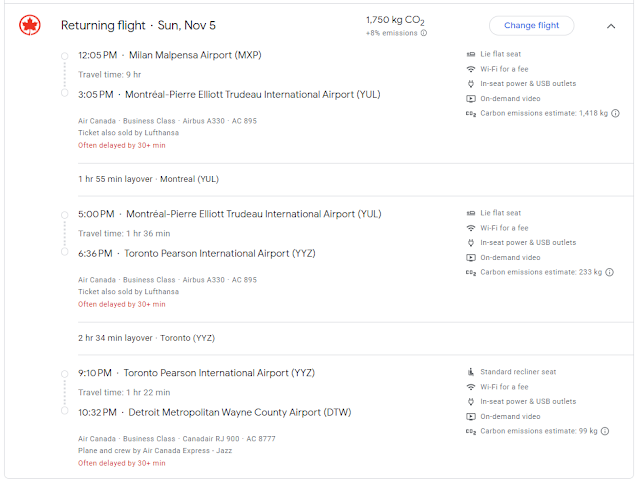The image size is (640, 484).
Task: Click 'Ticket also sold by Lufthansa' under Milan leg
Action: point(129,133)
